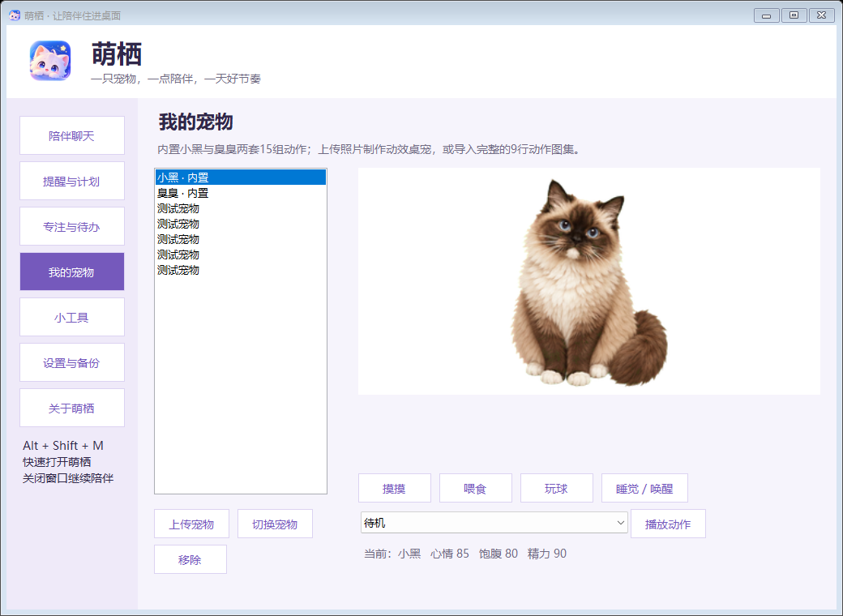Viewport: 843px width, 616px height.
Task: Start the 玩球 interaction
Action: tap(556, 488)
